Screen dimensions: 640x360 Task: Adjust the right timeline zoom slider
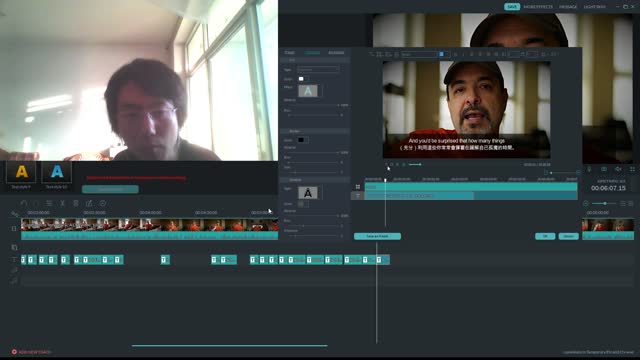[604, 203]
